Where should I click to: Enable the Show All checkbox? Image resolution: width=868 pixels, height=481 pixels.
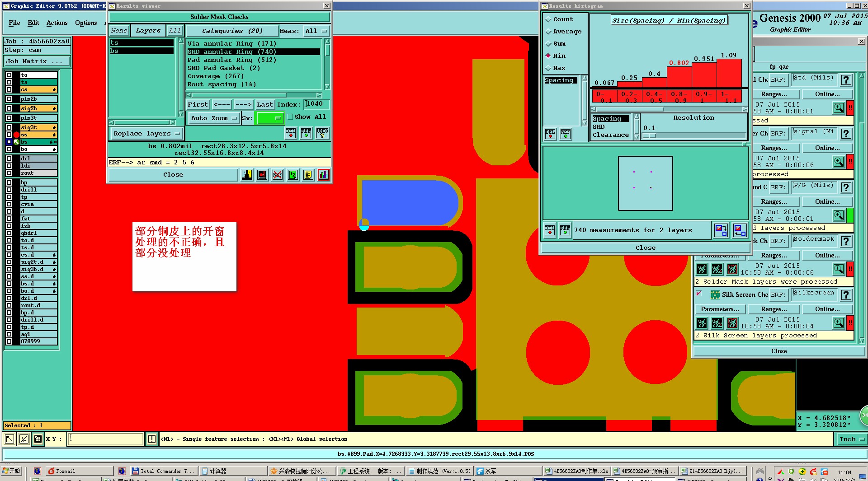coord(290,117)
